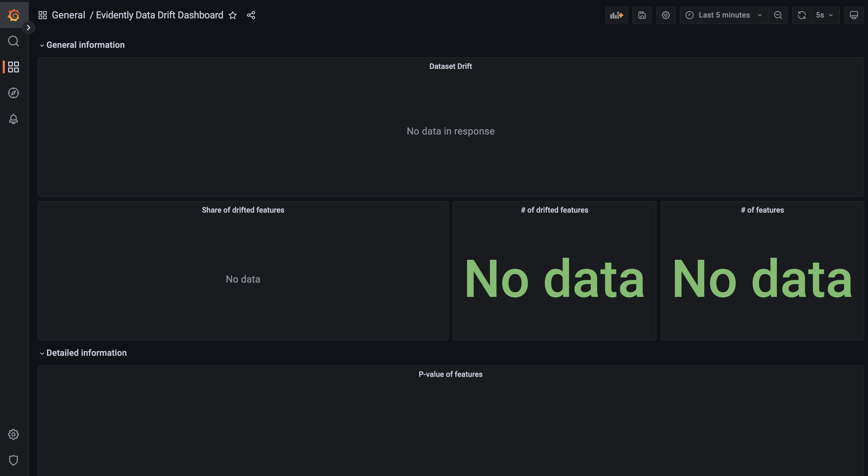The image size is (868, 476).
Task: Click the 'No data in response' message
Action: coord(450,131)
